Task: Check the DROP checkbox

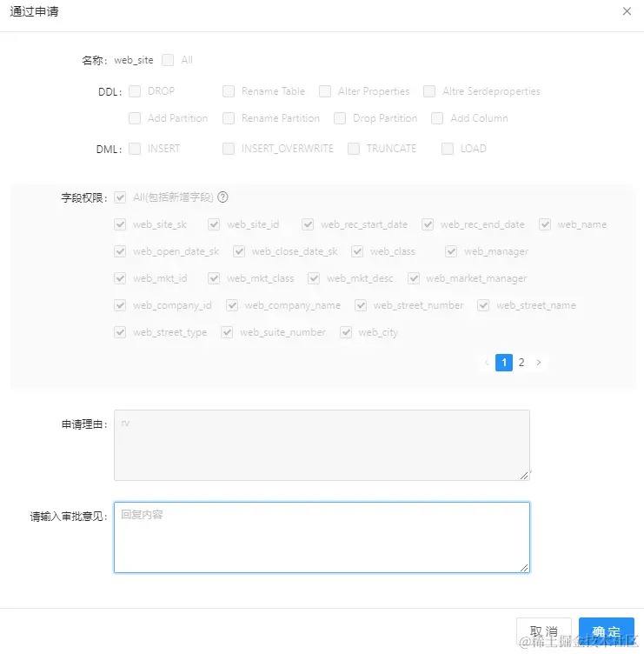Action: [x=135, y=91]
